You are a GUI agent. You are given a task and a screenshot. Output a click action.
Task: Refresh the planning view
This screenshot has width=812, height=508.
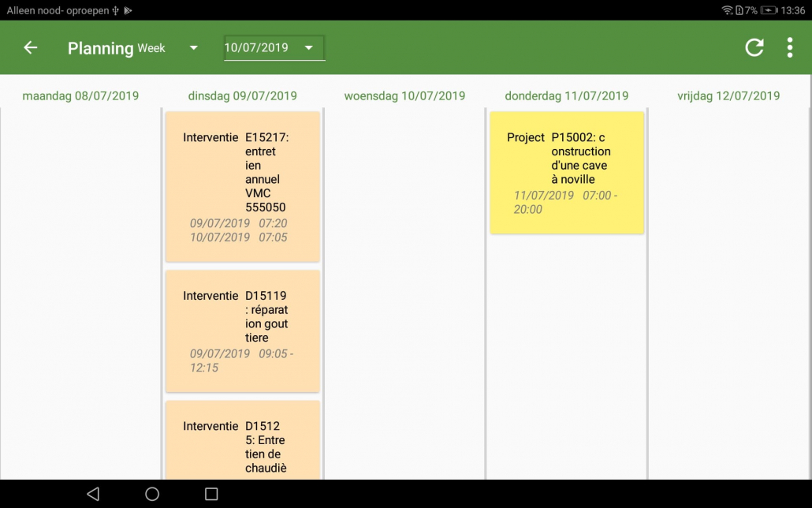click(754, 47)
